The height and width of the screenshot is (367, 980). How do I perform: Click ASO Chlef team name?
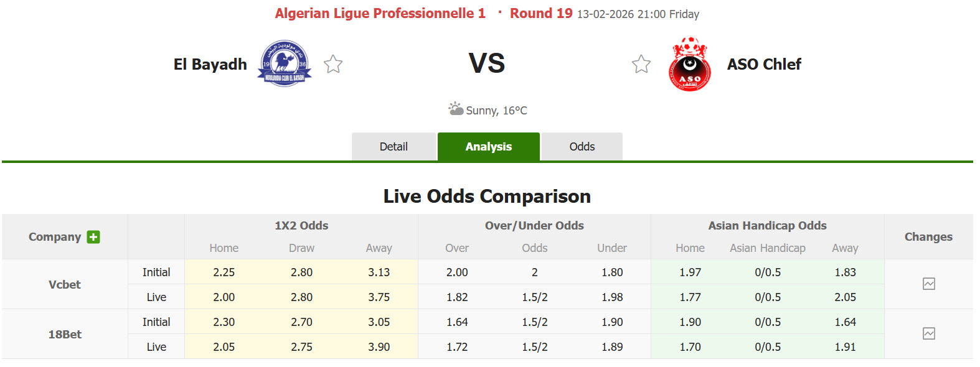coord(764,64)
